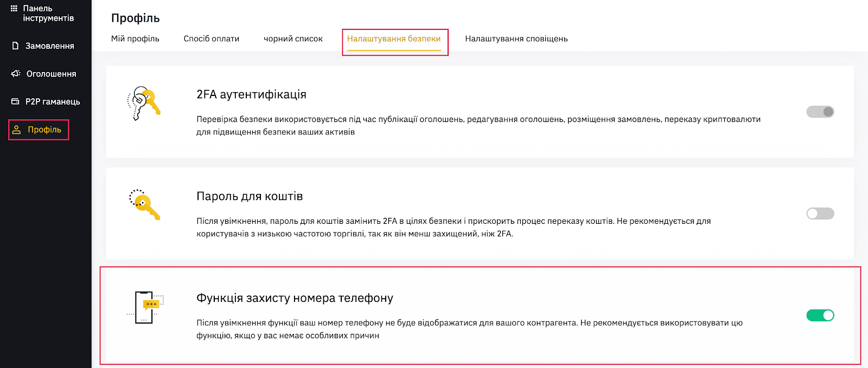
Task: Click the wallet icon for P2P гаманець
Action: click(x=15, y=101)
